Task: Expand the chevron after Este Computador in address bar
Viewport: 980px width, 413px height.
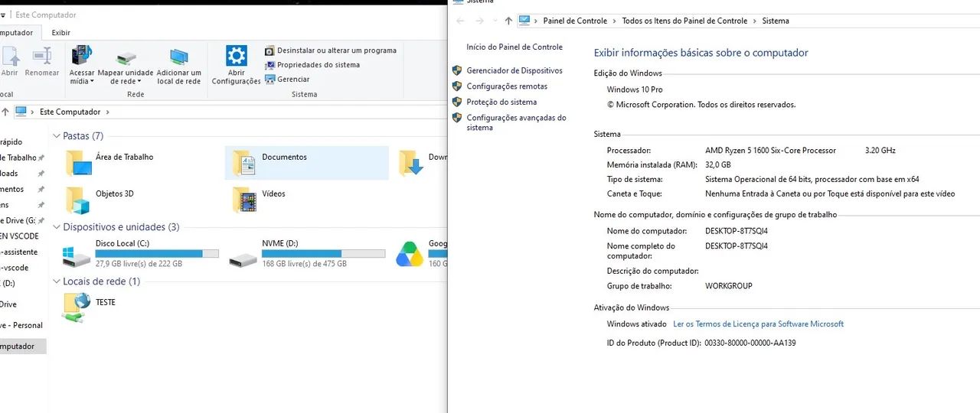Action: click(x=108, y=112)
